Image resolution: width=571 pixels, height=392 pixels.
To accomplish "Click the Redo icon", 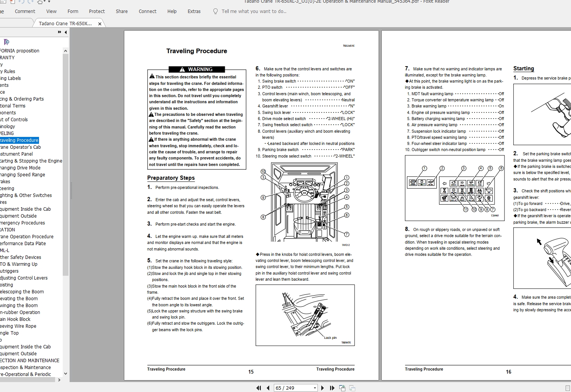I will [30, 2].
